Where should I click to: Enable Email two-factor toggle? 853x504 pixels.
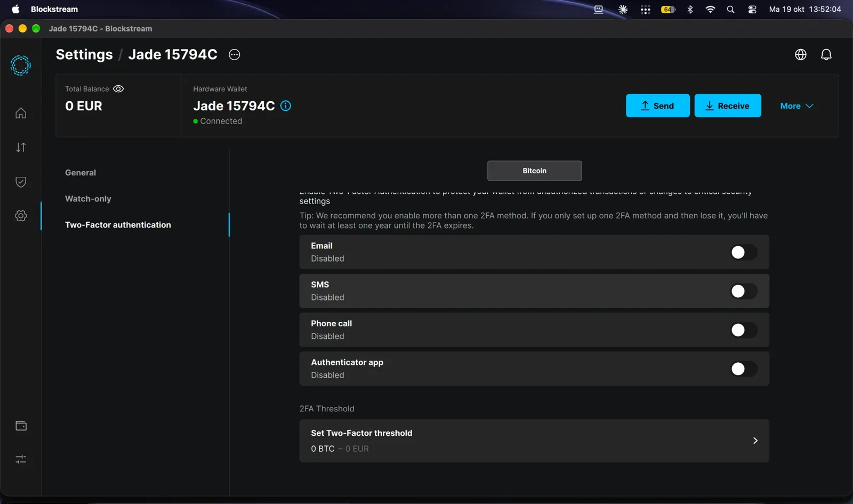click(x=744, y=252)
